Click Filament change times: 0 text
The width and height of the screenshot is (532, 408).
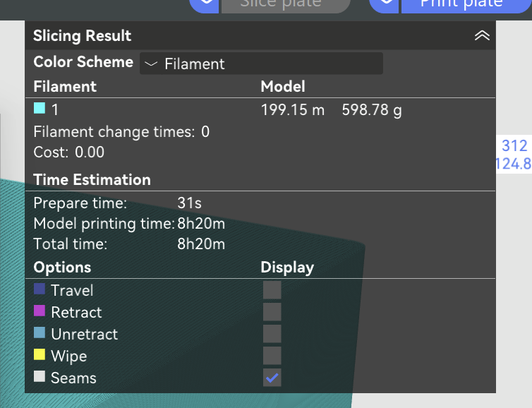[x=121, y=132]
